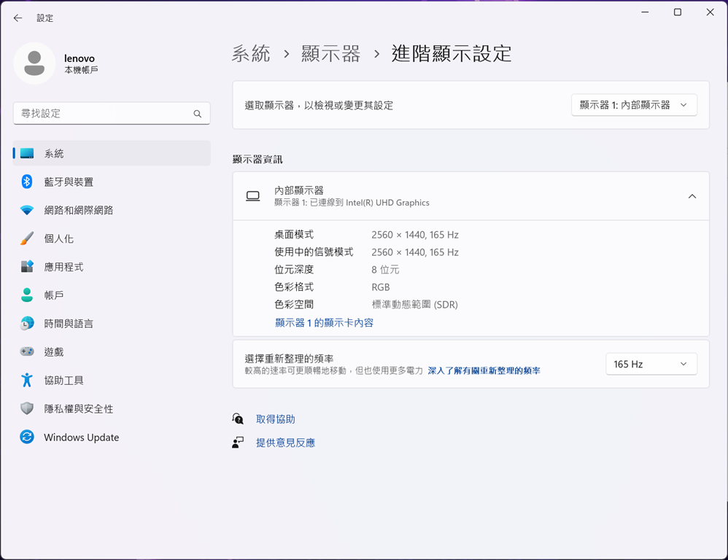This screenshot has height=560, width=728.
Task: Open the 顯示器 1: 內部顯示器 dropdown
Action: coord(633,105)
